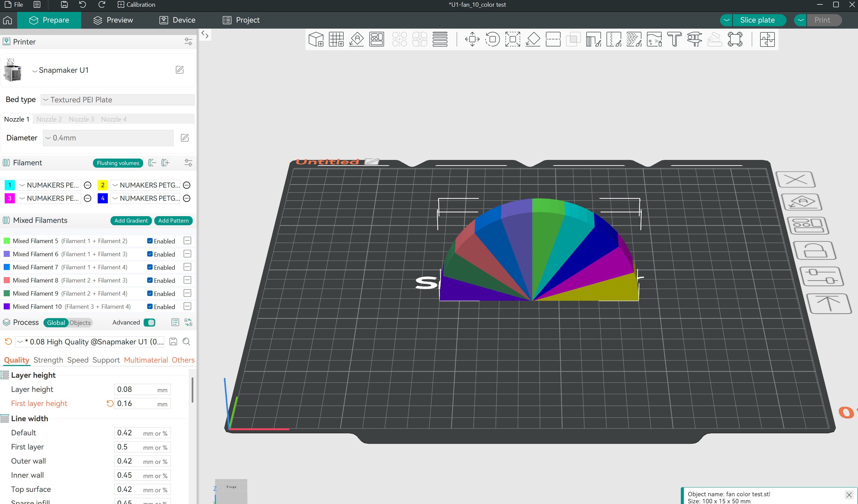This screenshot has width=858, height=504.
Task: Open the Bed type dropdown
Action: [118, 100]
